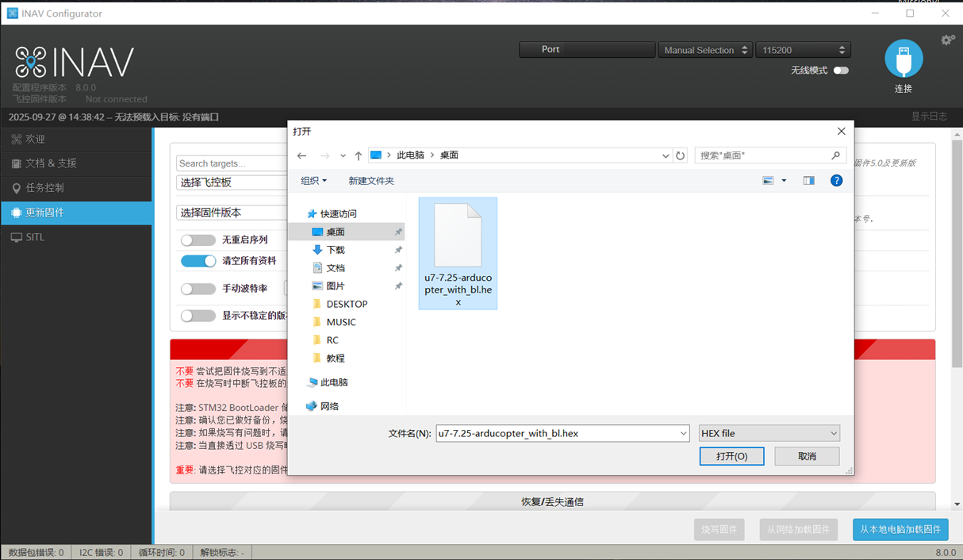This screenshot has height=560, width=963.
Task: Turn on 无线模式 switch
Action: click(841, 71)
